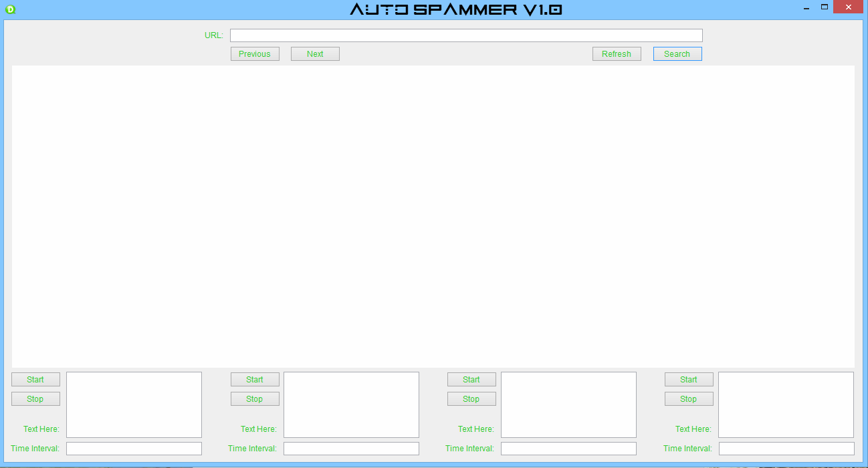Click the Search button
Image resolution: width=868 pixels, height=468 pixels.
pos(677,54)
